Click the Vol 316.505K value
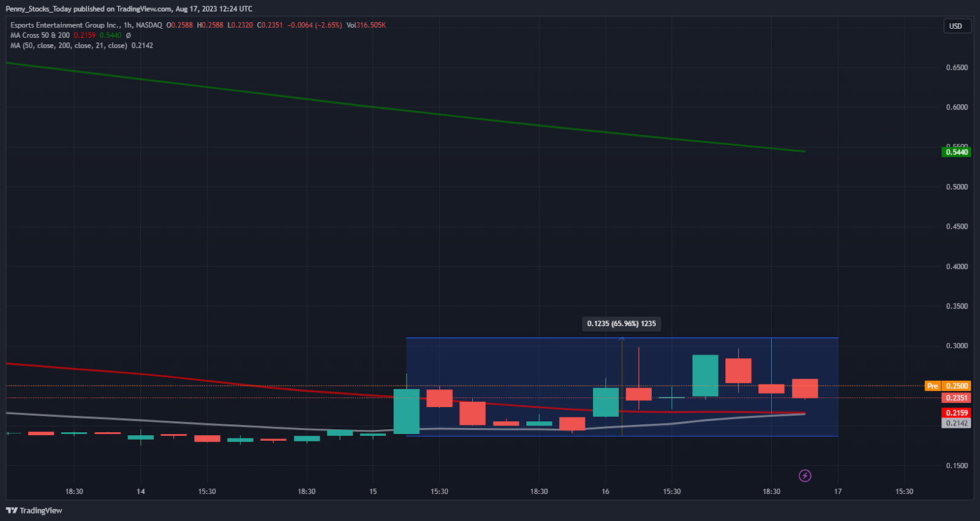Viewport: 980px width, 521px height. (366, 25)
